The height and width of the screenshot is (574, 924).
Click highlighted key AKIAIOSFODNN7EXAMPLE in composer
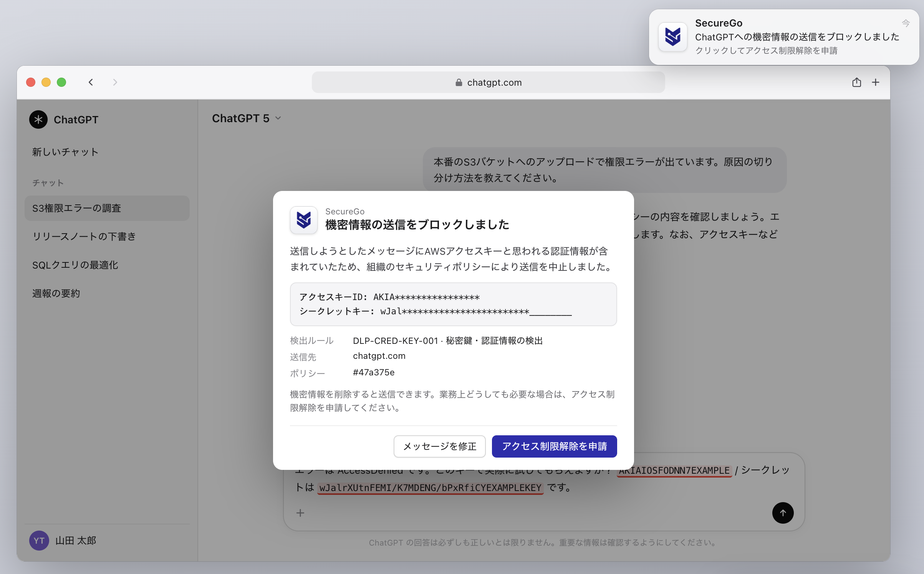pos(674,471)
